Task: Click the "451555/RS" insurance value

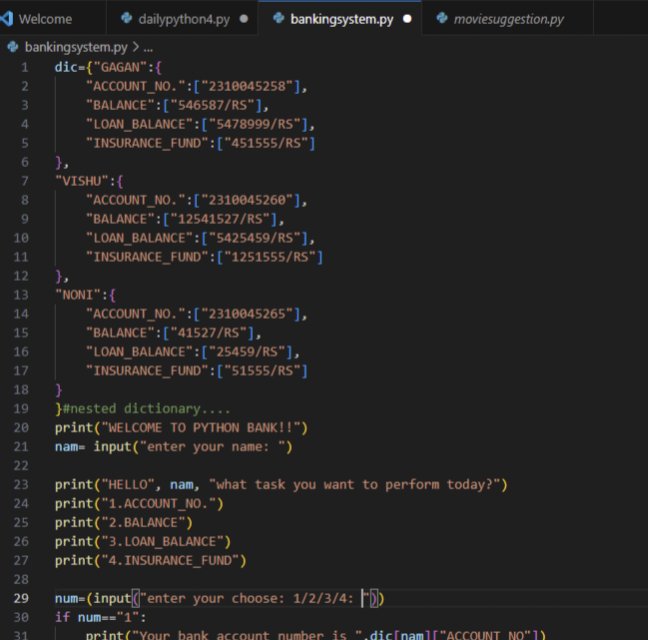Action: (x=266, y=143)
